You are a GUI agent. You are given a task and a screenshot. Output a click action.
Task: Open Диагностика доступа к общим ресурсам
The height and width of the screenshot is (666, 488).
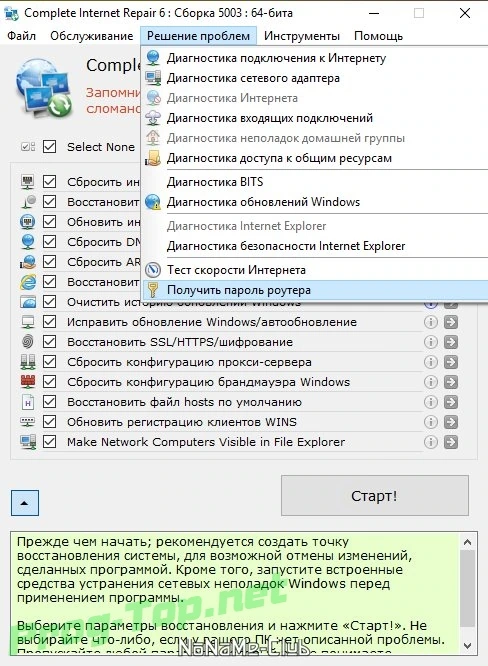pos(314,158)
